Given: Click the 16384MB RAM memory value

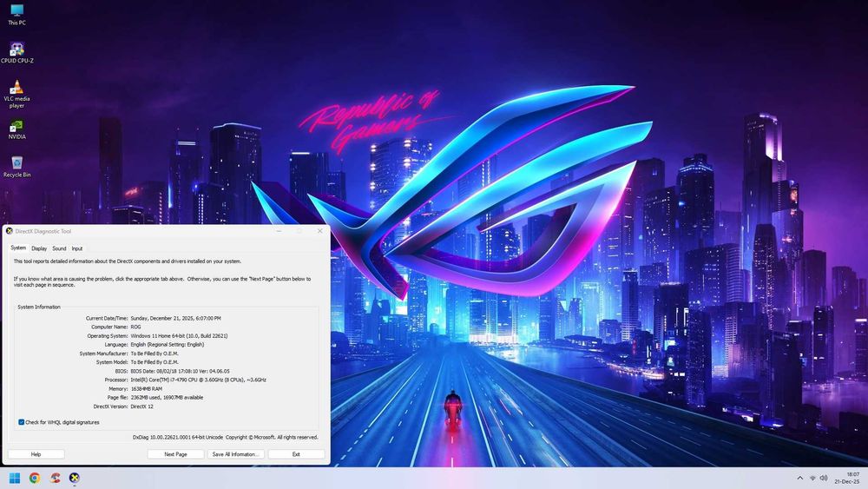Looking at the screenshot, I should (x=146, y=389).
